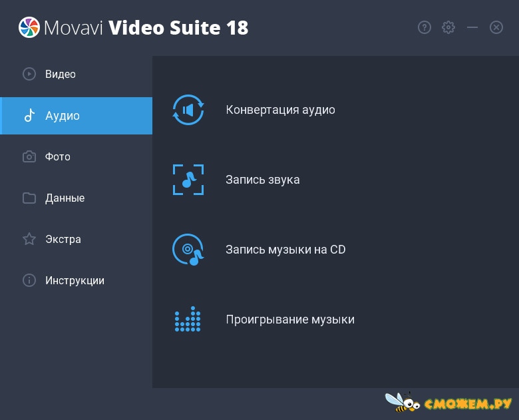Close the Movavi Video Suite window
The height and width of the screenshot is (420, 519).
point(496,27)
